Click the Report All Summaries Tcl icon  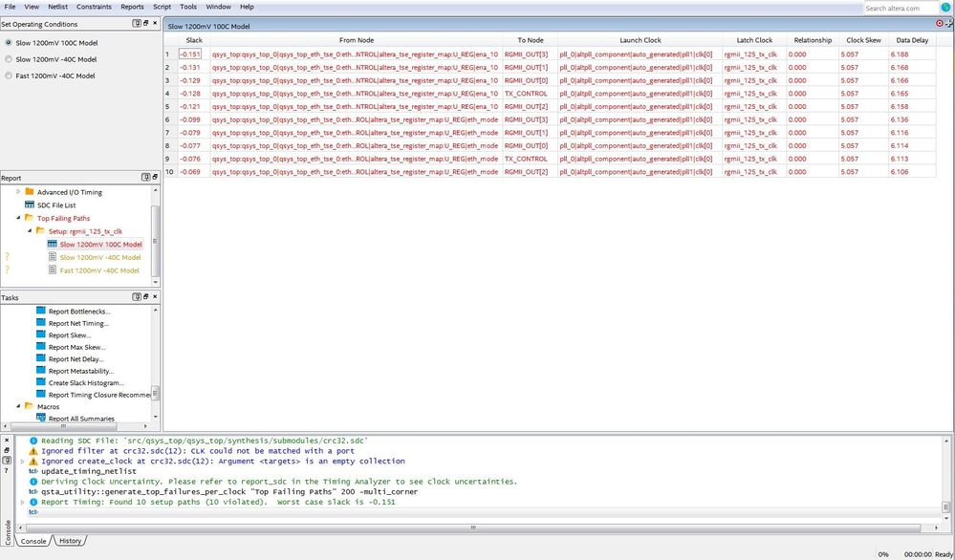[41, 419]
